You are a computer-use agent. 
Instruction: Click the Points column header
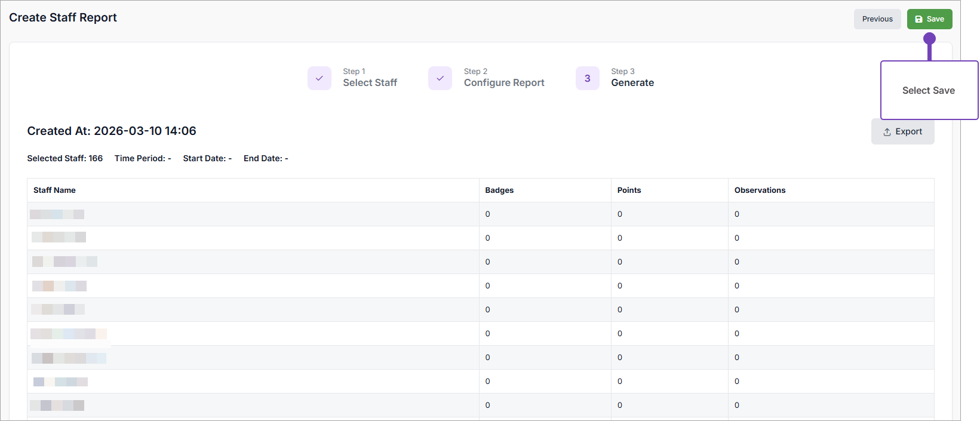click(x=629, y=190)
